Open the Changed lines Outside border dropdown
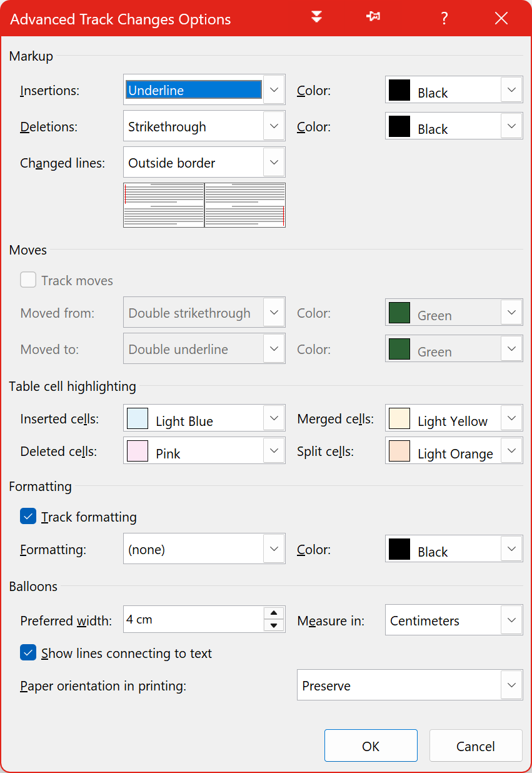 (x=204, y=163)
